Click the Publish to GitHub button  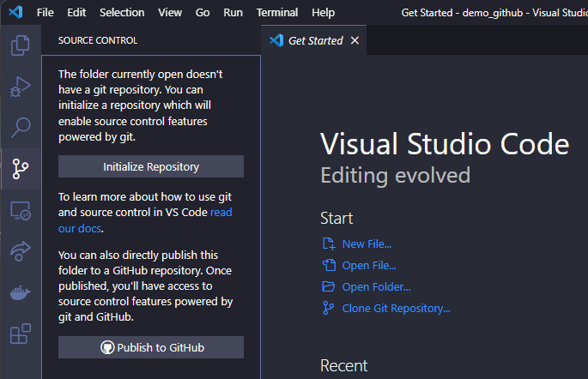click(x=151, y=347)
